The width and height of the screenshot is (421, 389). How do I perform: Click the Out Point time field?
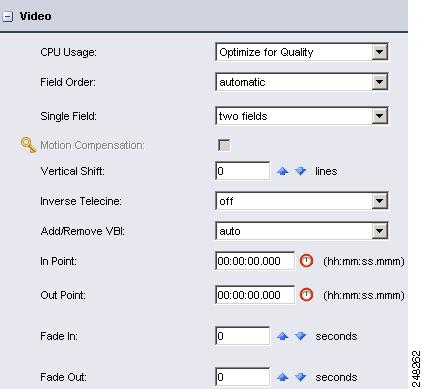coord(255,295)
